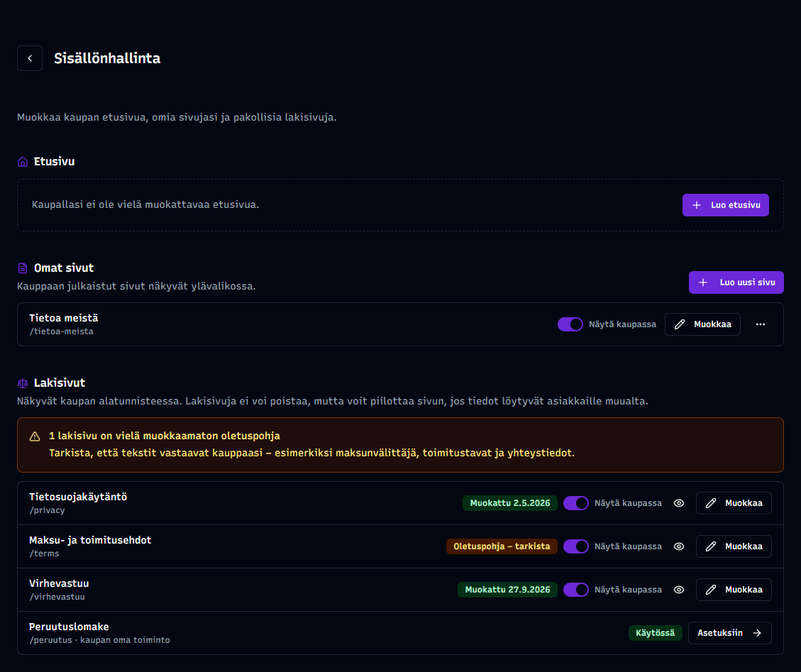Go back with the chevron button
This screenshot has width=801, height=672.
point(30,58)
